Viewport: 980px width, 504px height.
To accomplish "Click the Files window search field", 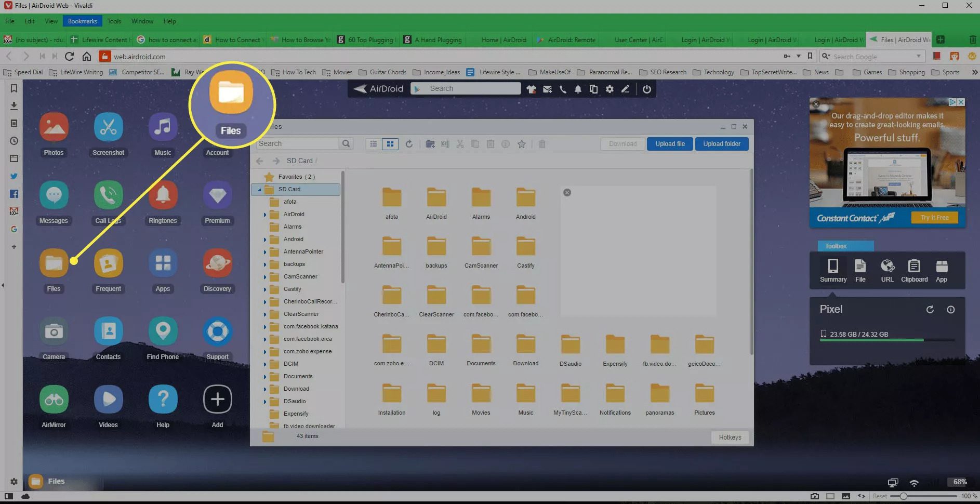I will pyautogui.click(x=298, y=143).
